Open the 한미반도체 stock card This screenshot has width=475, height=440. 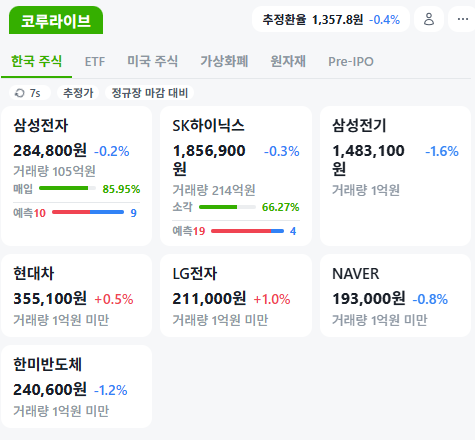click(x=77, y=387)
